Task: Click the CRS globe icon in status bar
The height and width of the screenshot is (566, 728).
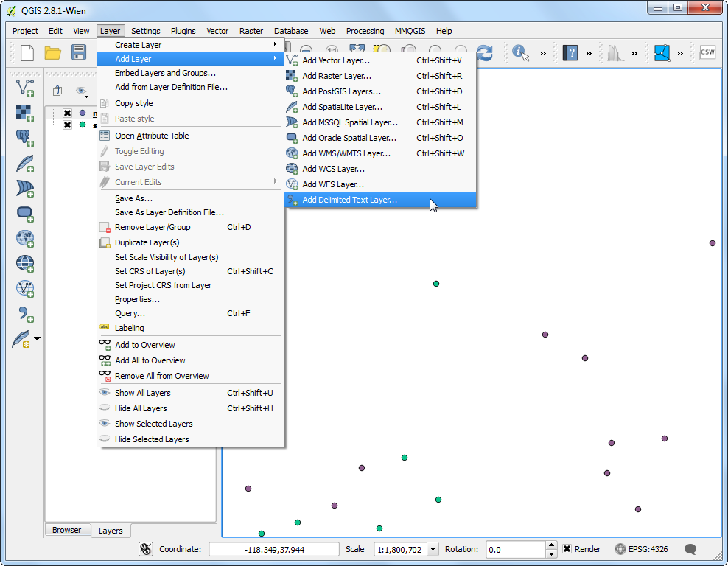Action: pyautogui.click(x=620, y=549)
